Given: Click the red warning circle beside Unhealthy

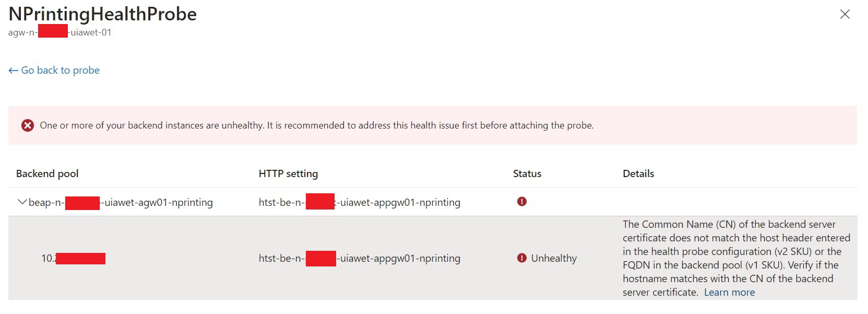Looking at the screenshot, I should click(522, 258).
